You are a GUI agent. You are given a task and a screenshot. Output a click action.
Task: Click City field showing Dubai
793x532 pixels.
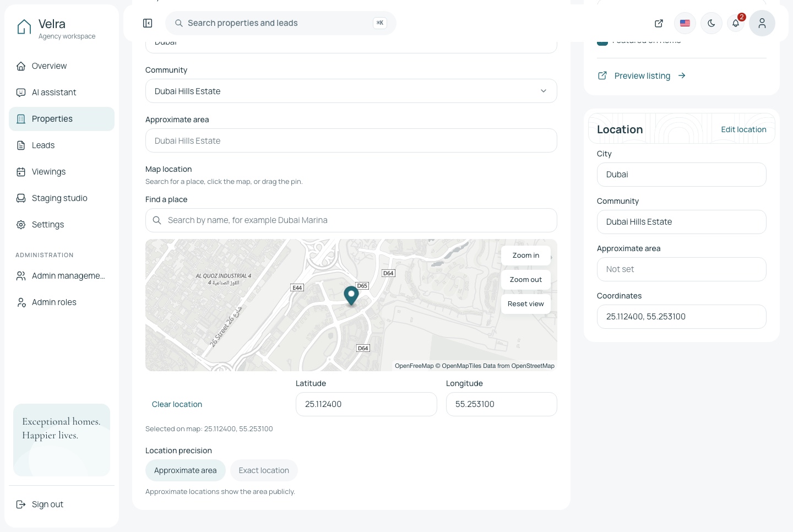[682, 175]
